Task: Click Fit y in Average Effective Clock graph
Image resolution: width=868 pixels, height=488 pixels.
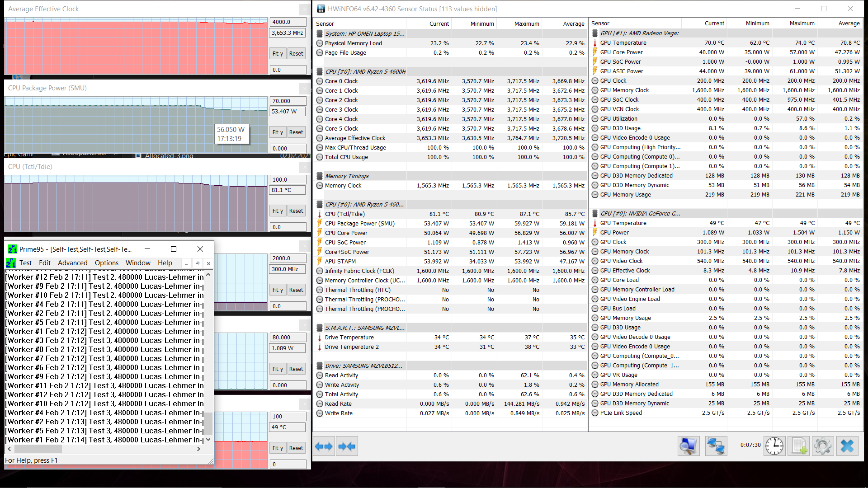Action: tap(278, 54)
